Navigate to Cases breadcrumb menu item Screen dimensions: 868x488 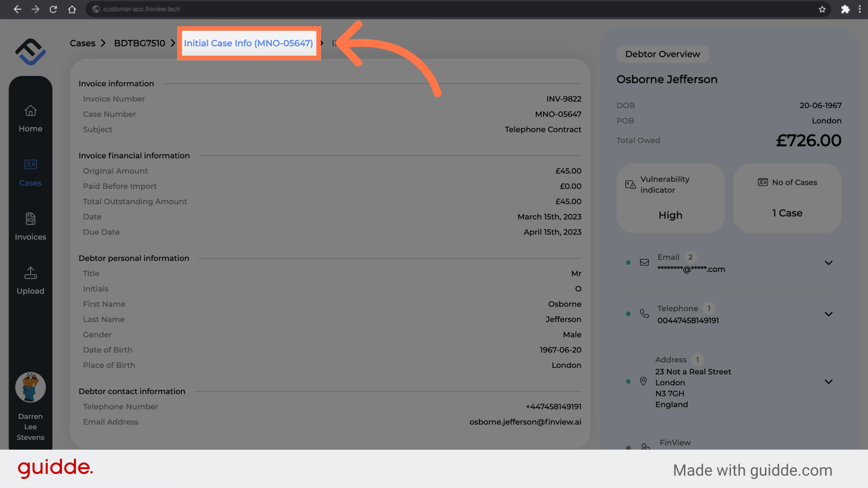(82, 43)
